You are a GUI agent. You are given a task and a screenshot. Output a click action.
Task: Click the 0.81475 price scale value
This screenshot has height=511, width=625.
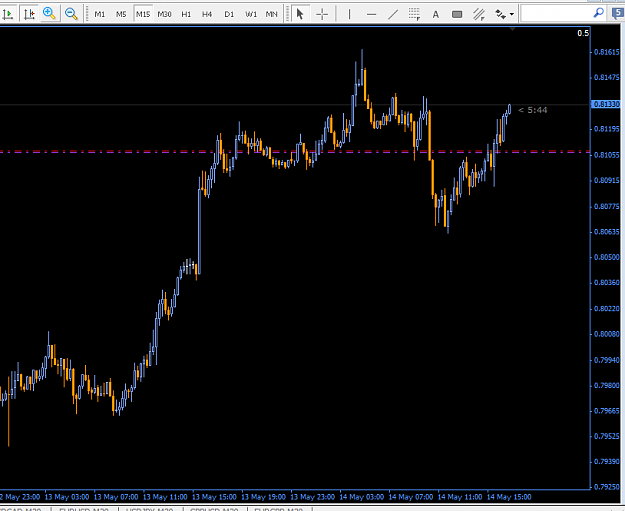tap(607, 77)
